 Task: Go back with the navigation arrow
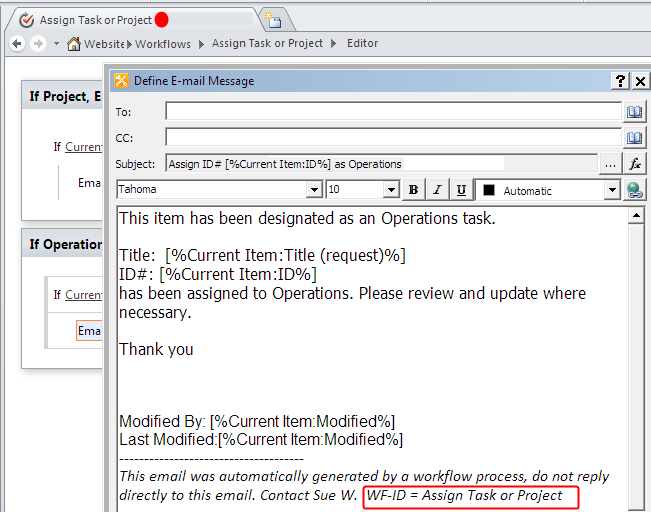tap(17, 43)
